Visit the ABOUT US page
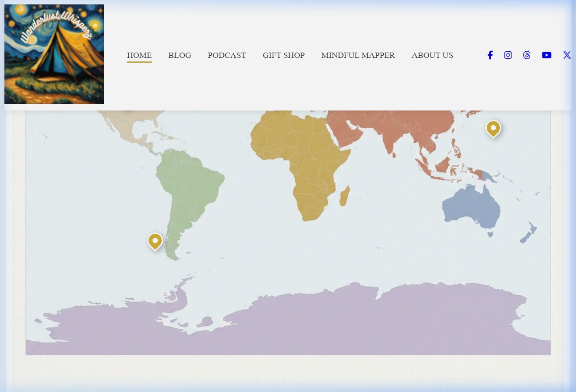 point(432,55)
